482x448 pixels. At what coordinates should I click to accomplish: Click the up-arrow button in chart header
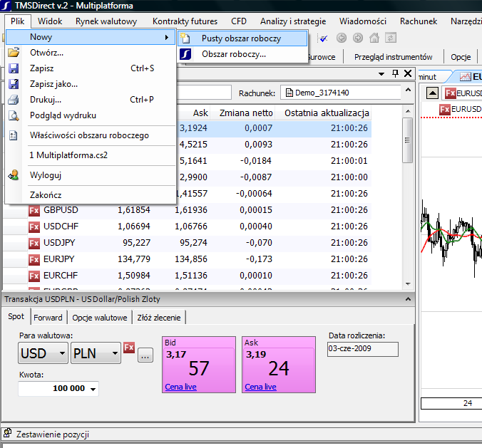click(433, 93)
